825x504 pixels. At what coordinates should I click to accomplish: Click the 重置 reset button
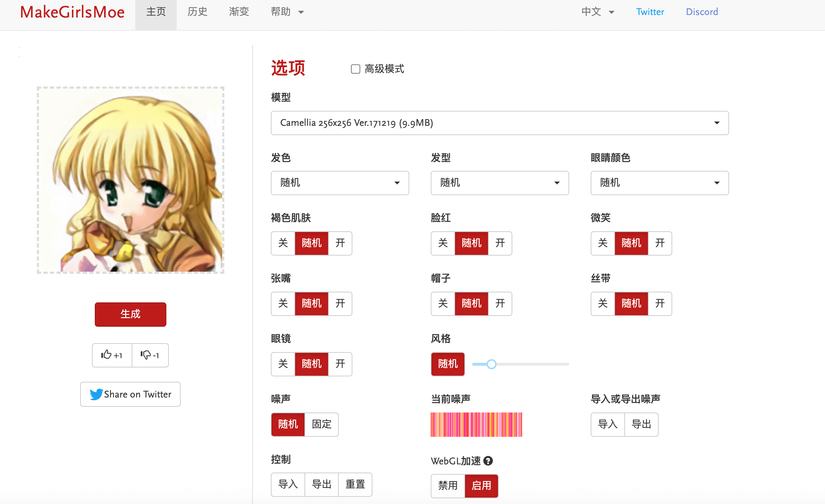(x=355, y=485)
